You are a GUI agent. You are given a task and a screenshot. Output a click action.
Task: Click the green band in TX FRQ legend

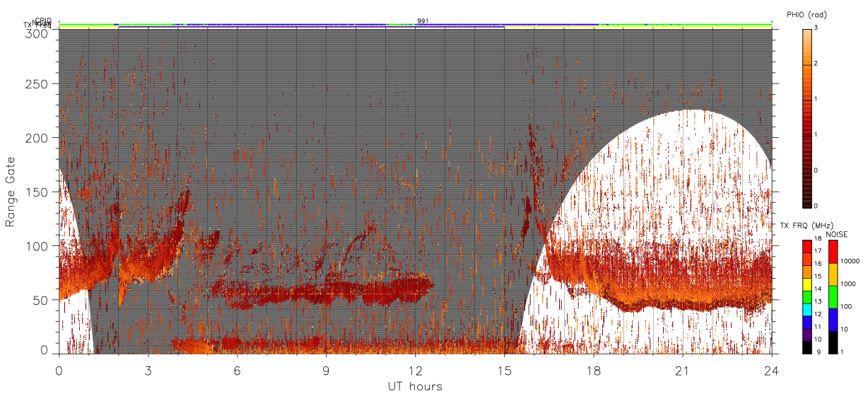pos(807,297)
